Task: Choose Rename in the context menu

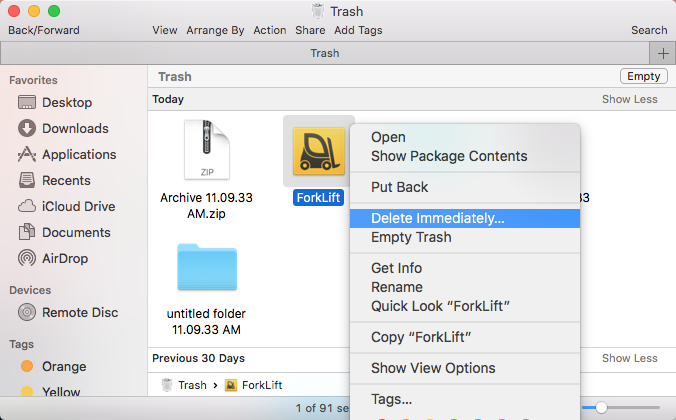Action: click(x=465, y=287)
